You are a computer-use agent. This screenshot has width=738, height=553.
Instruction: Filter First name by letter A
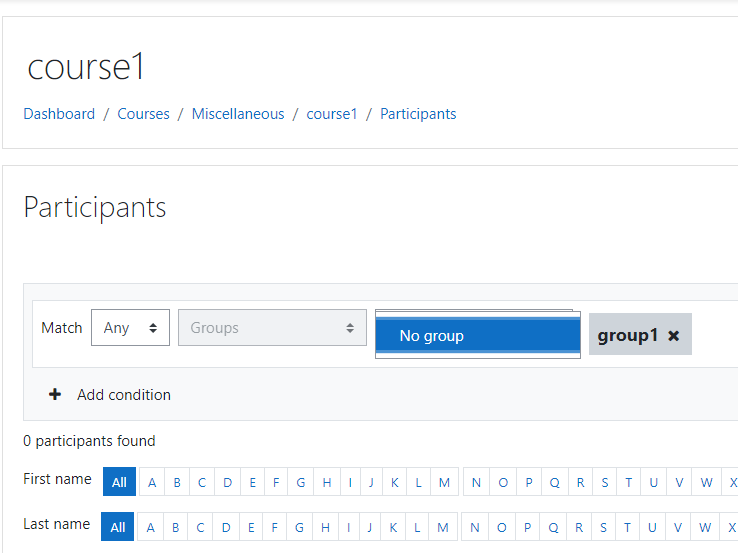tap(152, 482)
